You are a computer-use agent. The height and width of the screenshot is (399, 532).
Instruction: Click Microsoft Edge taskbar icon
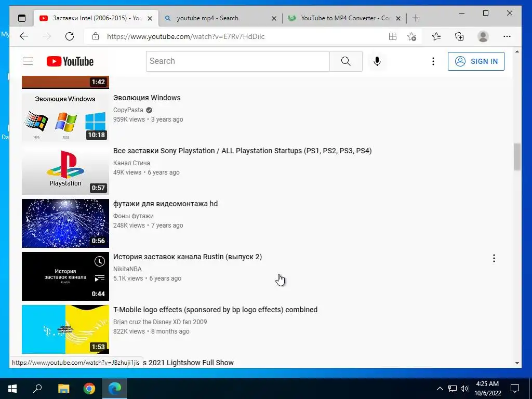115,389
